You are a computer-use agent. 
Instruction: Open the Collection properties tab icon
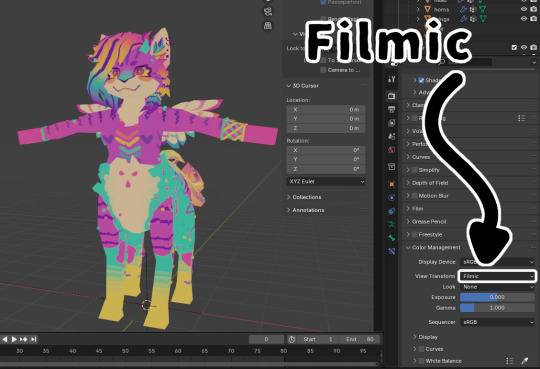coord(392,167)
